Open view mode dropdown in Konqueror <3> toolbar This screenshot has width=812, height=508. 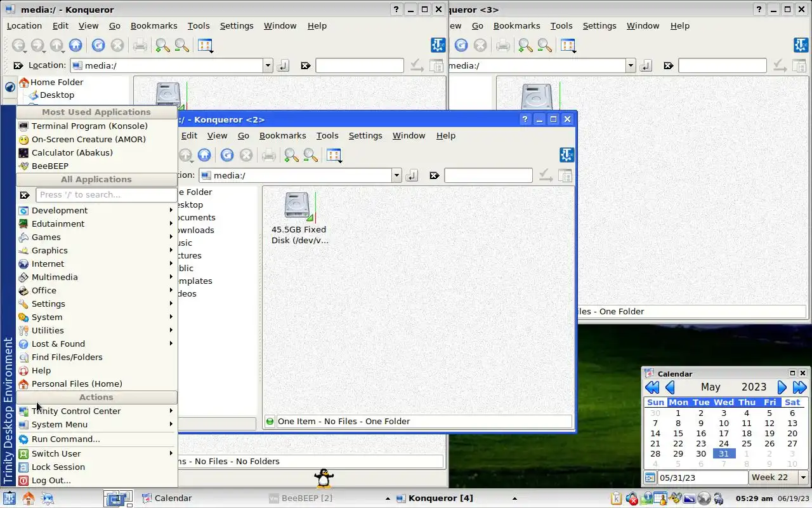tap(568, 45)
